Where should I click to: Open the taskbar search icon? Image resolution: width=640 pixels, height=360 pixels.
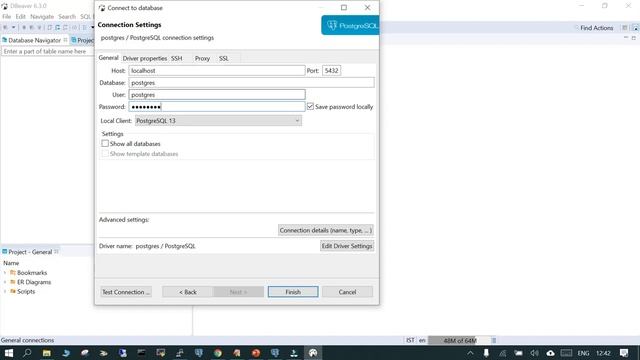point(27,353)
